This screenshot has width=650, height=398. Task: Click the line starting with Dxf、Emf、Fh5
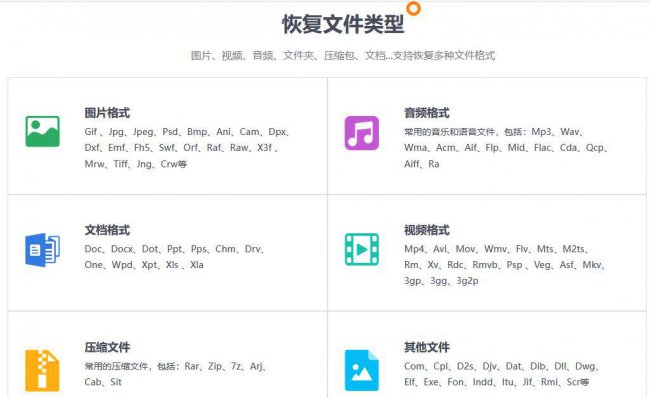tap(181, 148)
